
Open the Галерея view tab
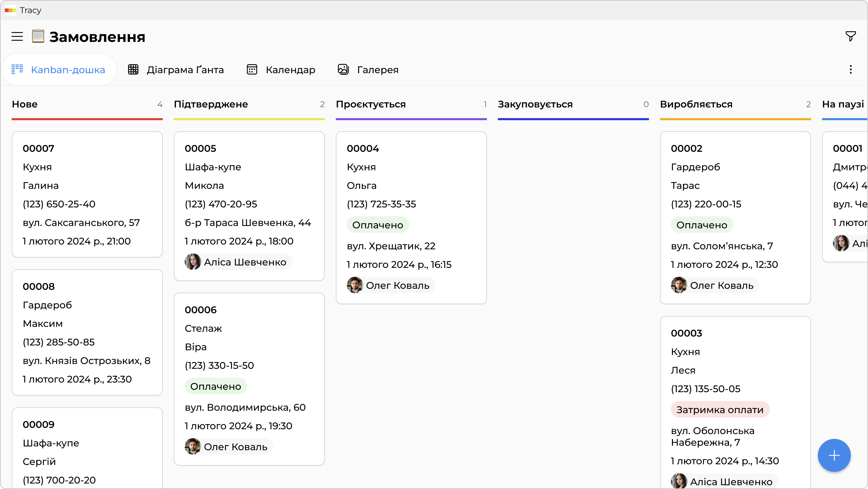(x=368, y=70)
